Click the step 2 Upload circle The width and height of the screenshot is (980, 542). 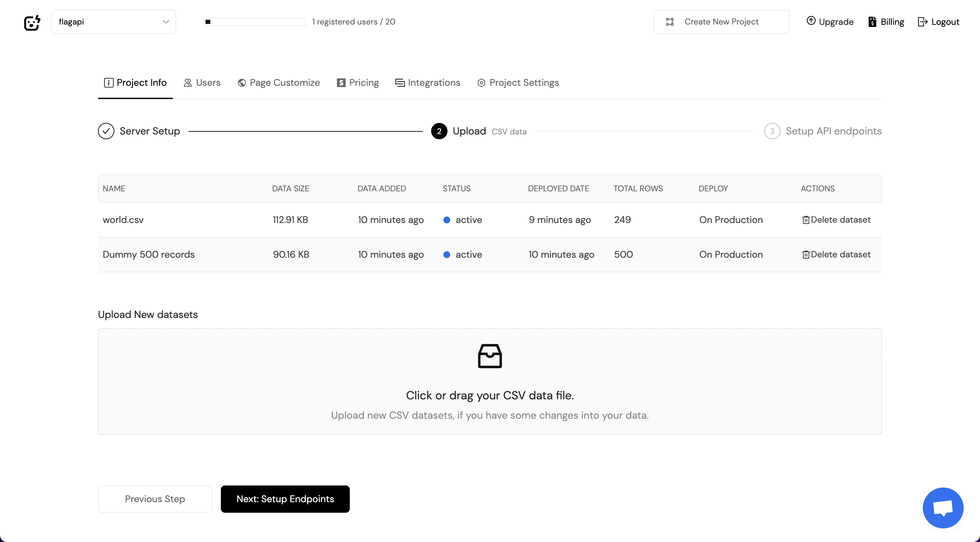439,131
